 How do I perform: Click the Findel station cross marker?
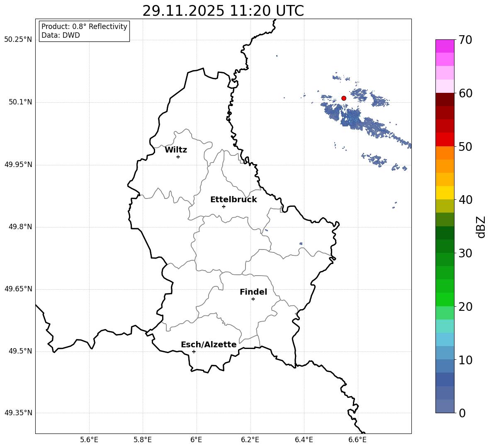253,299
